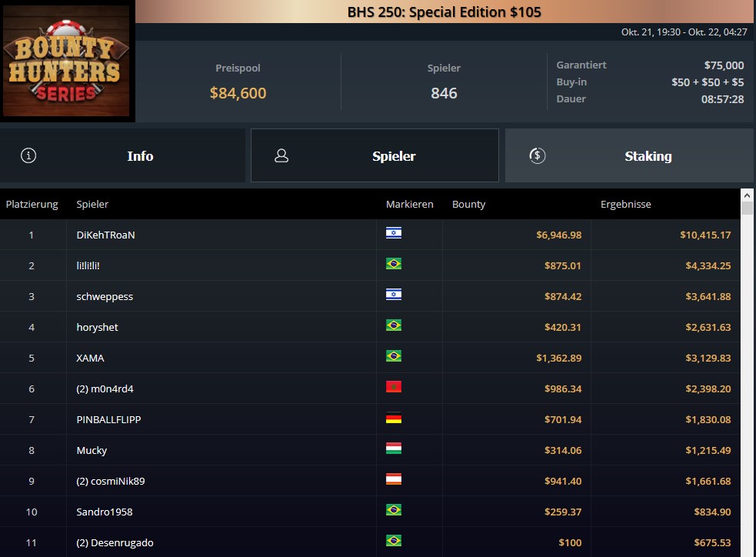Select player Sandro1958
The height and width of the screenshot is (557, 756).
tap(104, 512)
